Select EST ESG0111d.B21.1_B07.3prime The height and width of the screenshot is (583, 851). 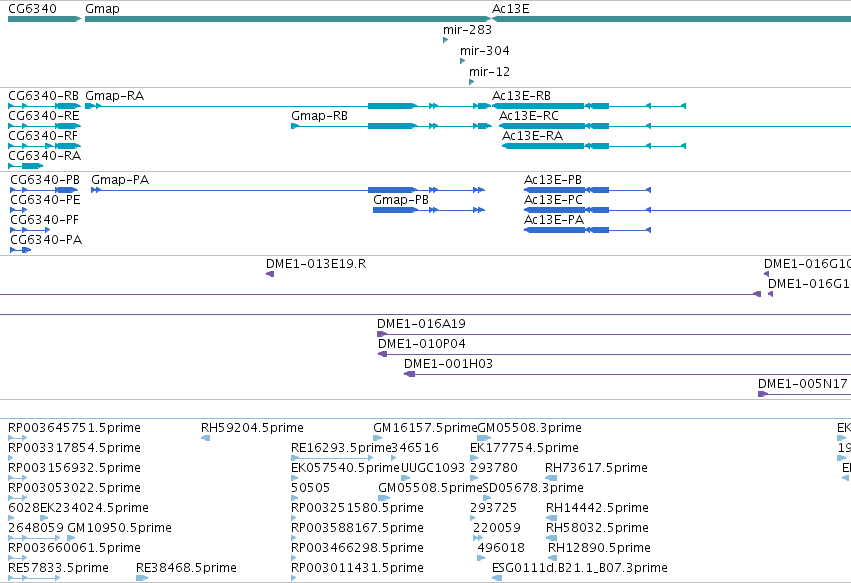(x=580, y=568)
